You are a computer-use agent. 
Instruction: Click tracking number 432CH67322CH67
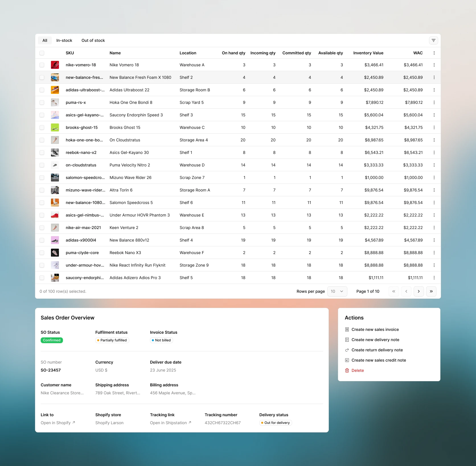223,423
